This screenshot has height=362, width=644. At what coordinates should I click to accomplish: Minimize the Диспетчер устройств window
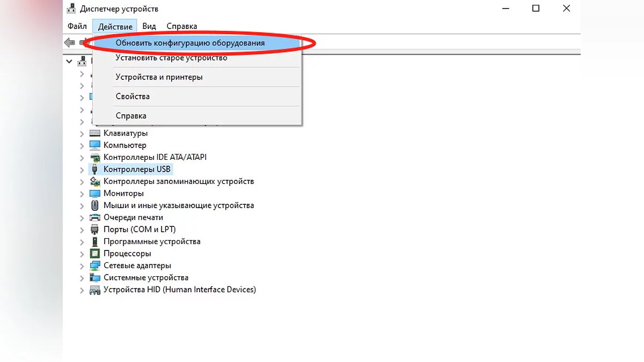[504, 9]
